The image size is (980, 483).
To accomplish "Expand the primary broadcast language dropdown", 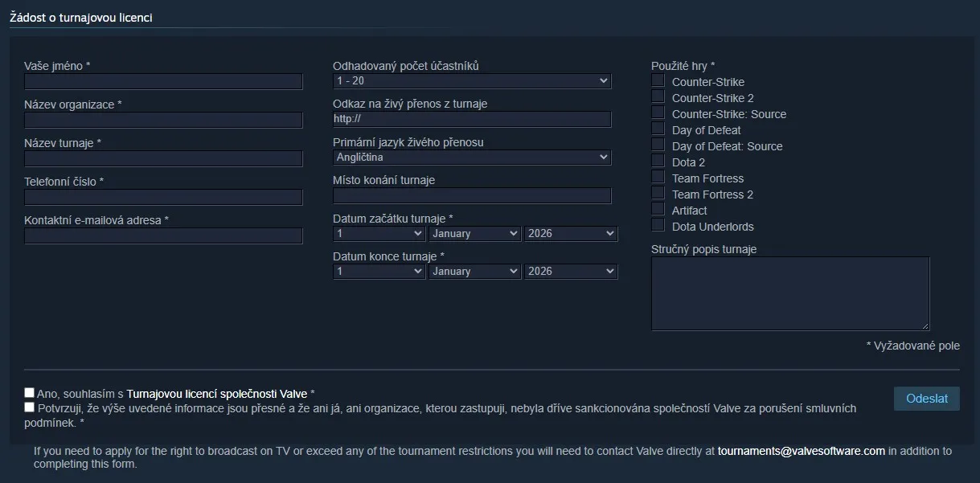I will [x=472, y=158].
